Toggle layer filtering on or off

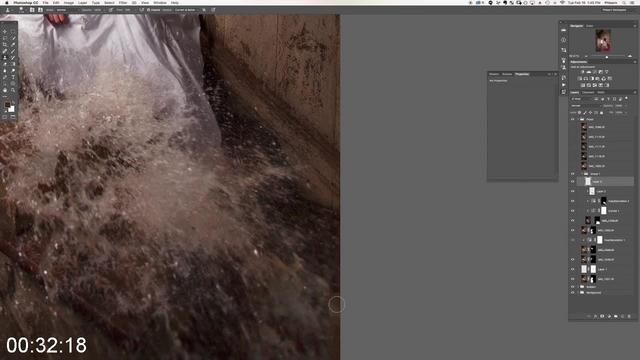coord(626,98)
